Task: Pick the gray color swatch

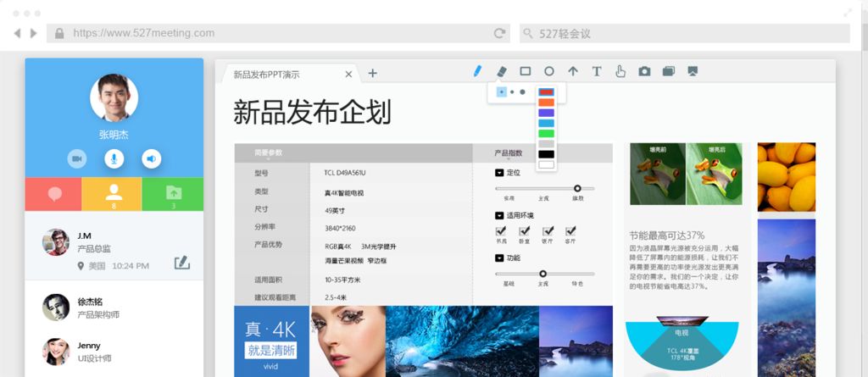Action: pyautogui.click(x=547, y=144)
